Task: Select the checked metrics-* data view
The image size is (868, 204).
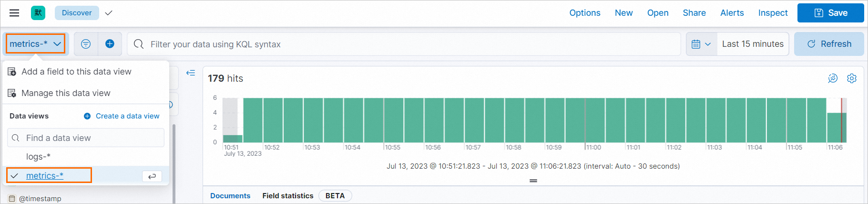Action: [45, 175]
